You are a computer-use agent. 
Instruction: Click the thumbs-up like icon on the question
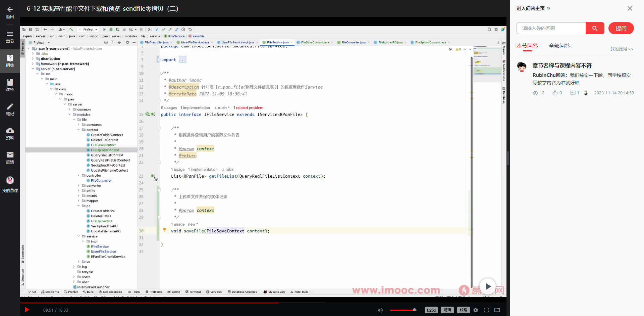coord(555,93)
